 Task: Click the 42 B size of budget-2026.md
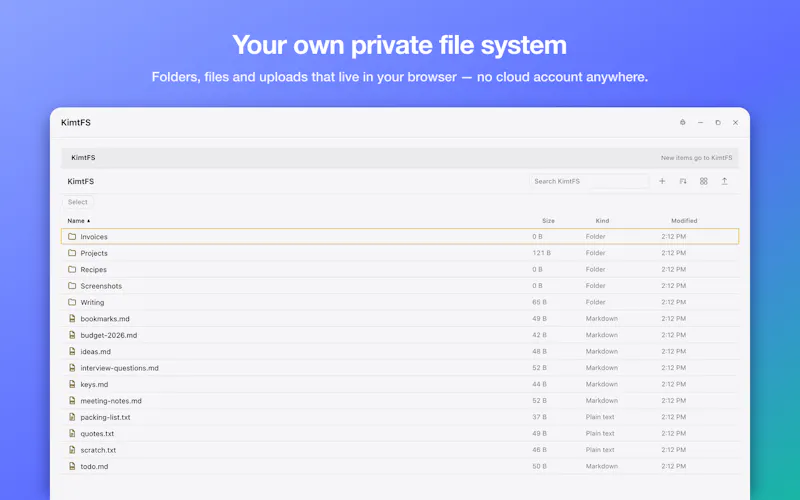tap(539, 335)
